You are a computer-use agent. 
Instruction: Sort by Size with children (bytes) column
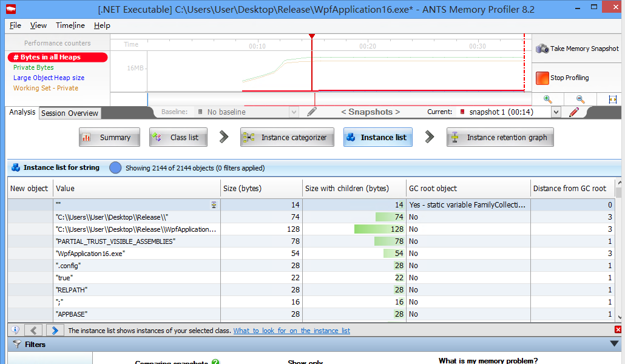354,189
